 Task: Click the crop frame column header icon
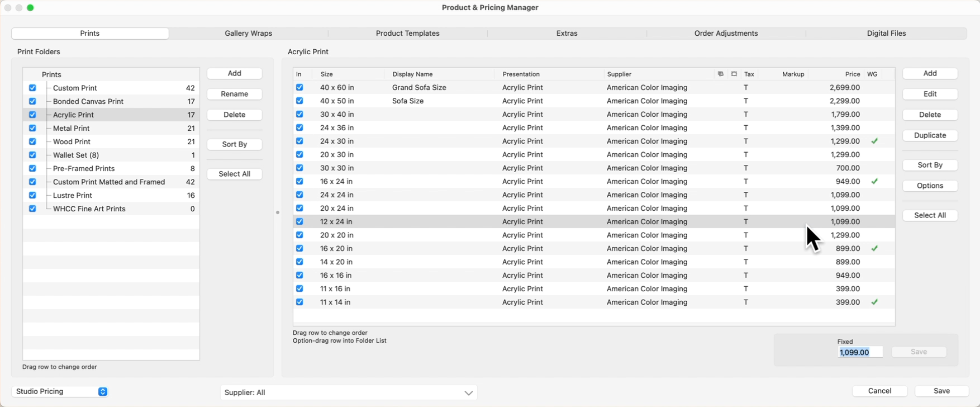coord(734,74)
